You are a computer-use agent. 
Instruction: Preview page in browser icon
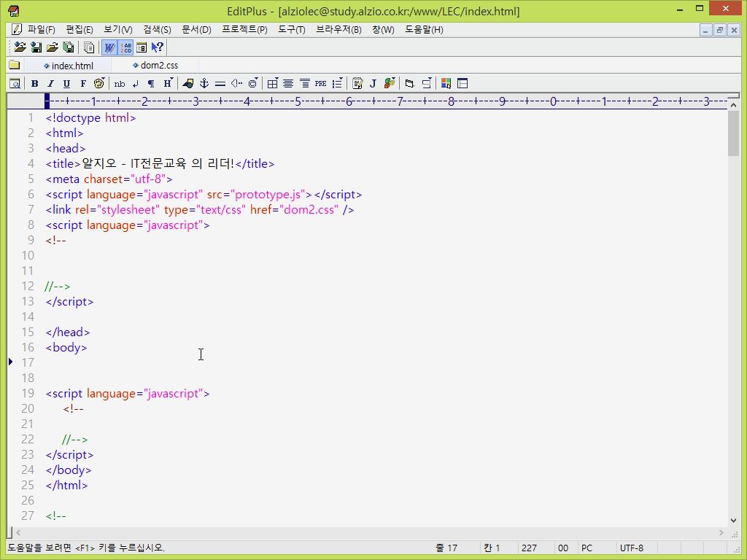point(15,84)
